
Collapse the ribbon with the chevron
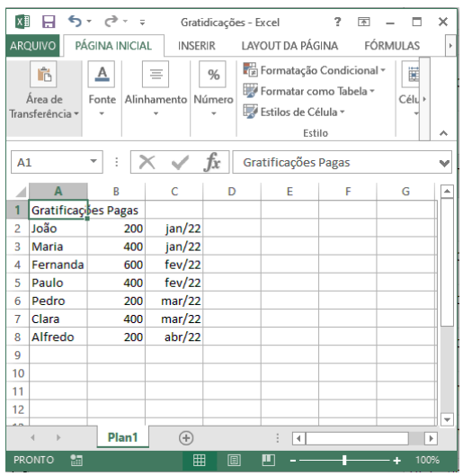(443, 133)
